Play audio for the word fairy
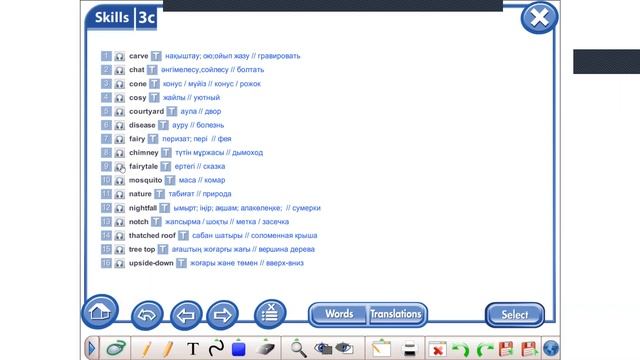The height and width of the screenshot is (360, 640). pyautogui.click(x=119, y=139)
